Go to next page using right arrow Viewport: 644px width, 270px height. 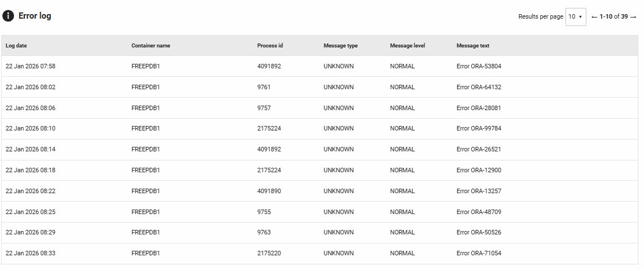[x=633, y=17]
